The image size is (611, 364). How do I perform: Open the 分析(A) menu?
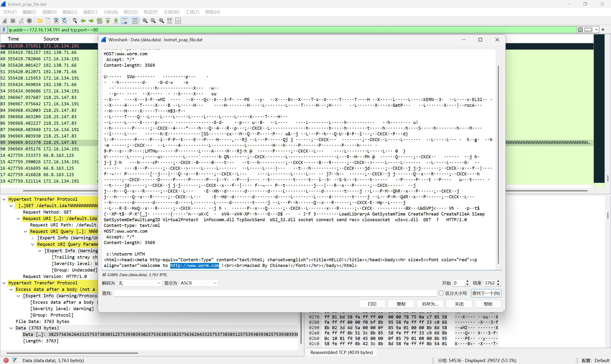pos(111,12)
